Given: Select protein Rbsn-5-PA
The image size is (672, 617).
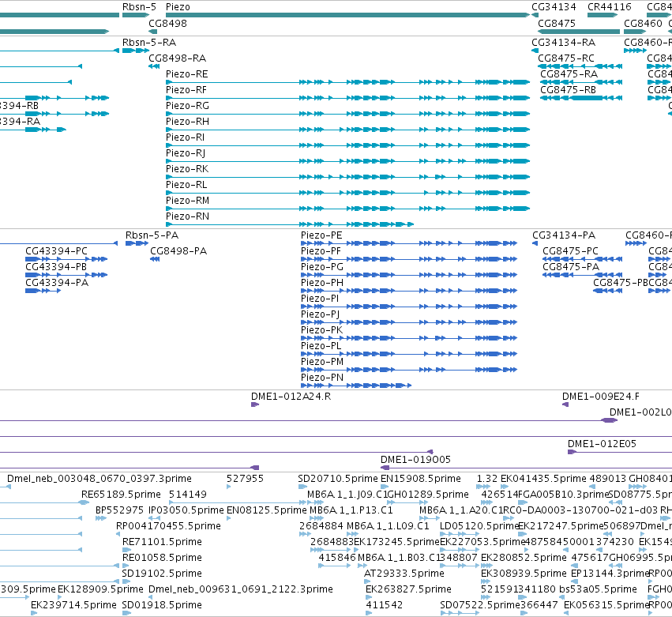Looking at the screenshot, I should (x=152, y=235).
